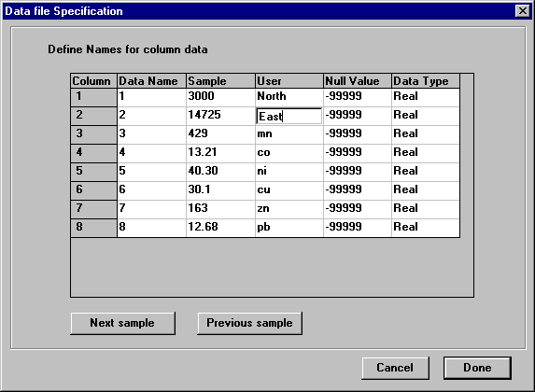Select the sample value 14725

(x=220, y=116)
